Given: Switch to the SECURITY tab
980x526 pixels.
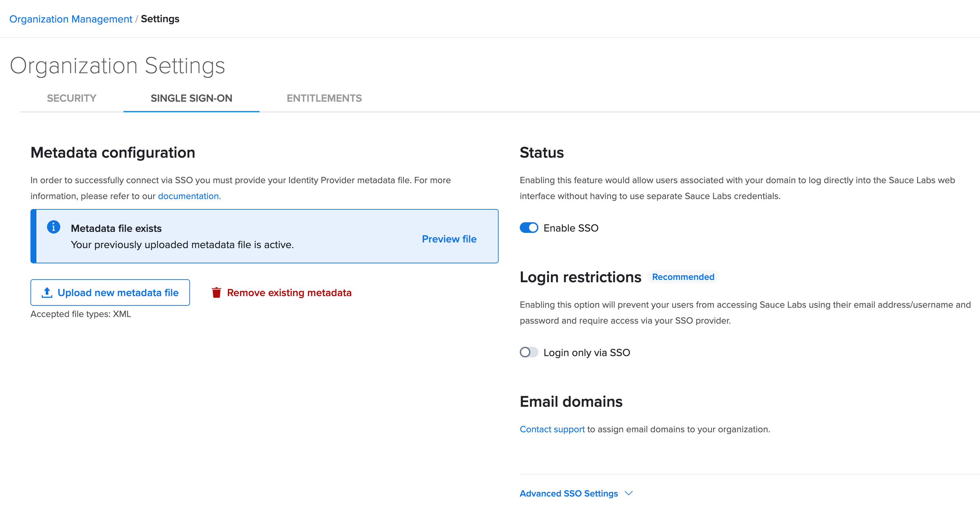Looking at the screenshot, I should (x=71, y=98).
